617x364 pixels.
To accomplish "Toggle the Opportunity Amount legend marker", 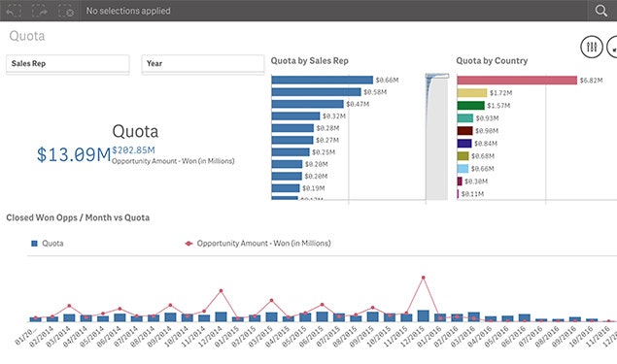I will pyautogui.click(x=189, y=244).
